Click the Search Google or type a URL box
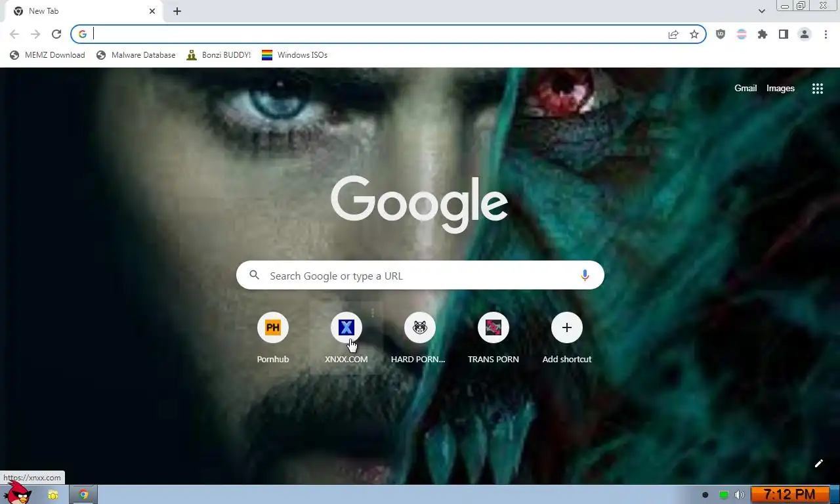 [420, 276]
